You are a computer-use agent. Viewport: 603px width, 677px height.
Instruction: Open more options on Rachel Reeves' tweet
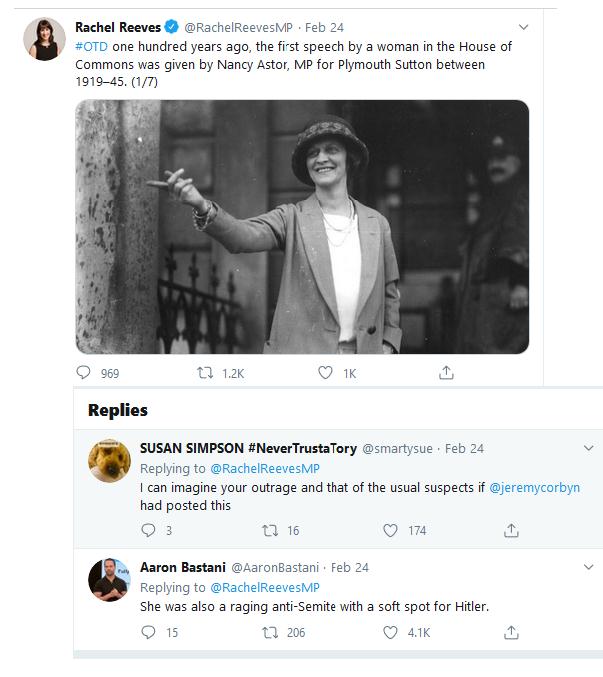524,27
